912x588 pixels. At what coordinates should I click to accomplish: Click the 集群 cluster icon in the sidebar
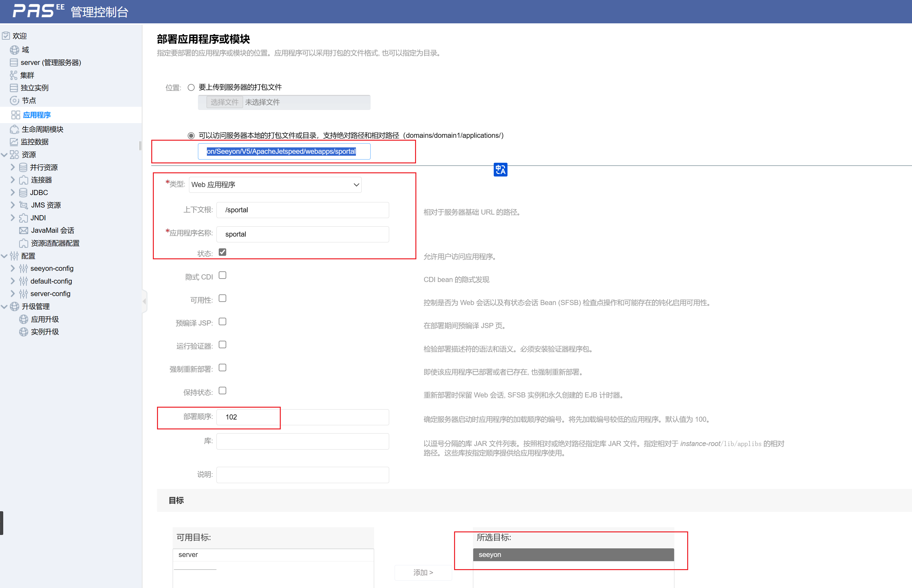pos(14,75)
